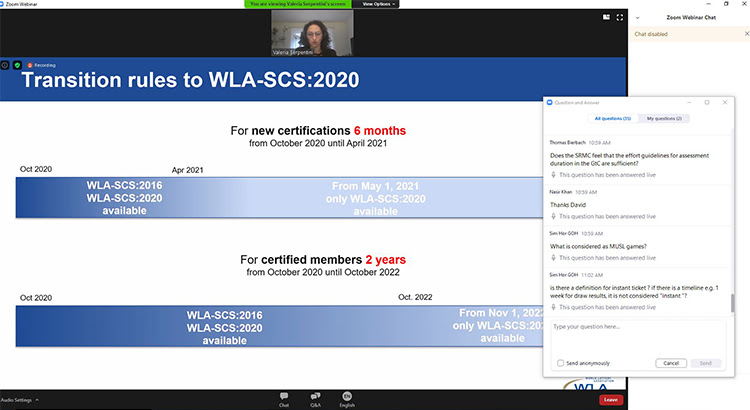Select Valeria Serpentini's video thumbnail

(310, 34)
